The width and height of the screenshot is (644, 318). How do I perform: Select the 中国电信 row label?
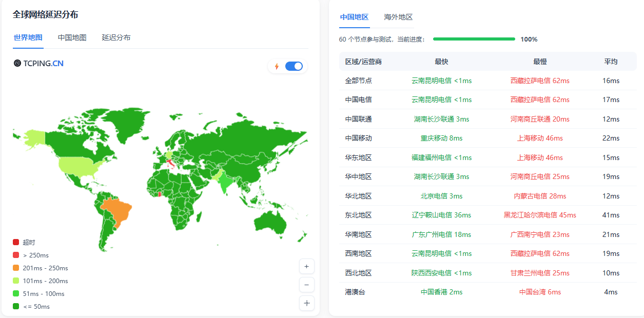point(358,100)
